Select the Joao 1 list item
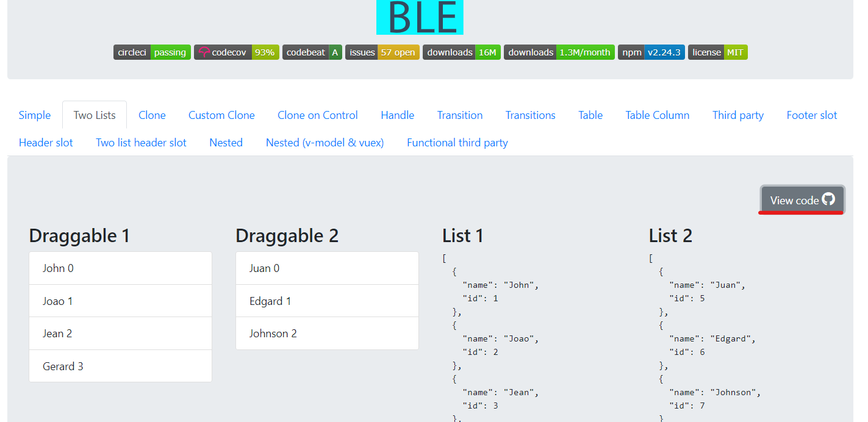This screenshot has height=422, width=868. (x=120, y=301)
